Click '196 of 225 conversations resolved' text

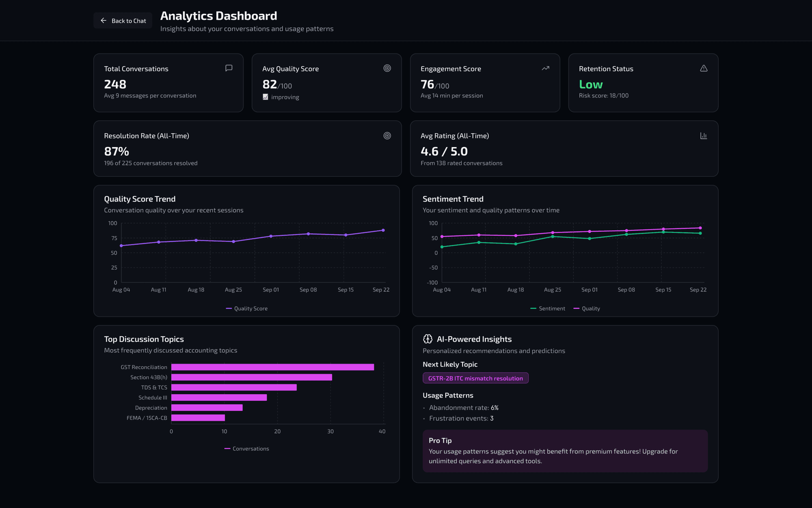tap(151, 163)
